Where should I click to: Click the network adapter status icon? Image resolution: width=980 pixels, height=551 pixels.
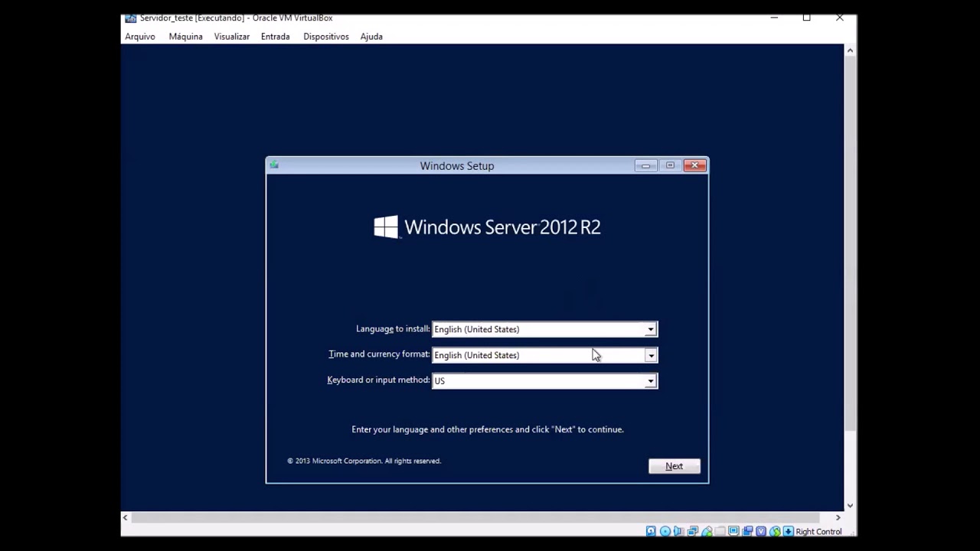692,531
